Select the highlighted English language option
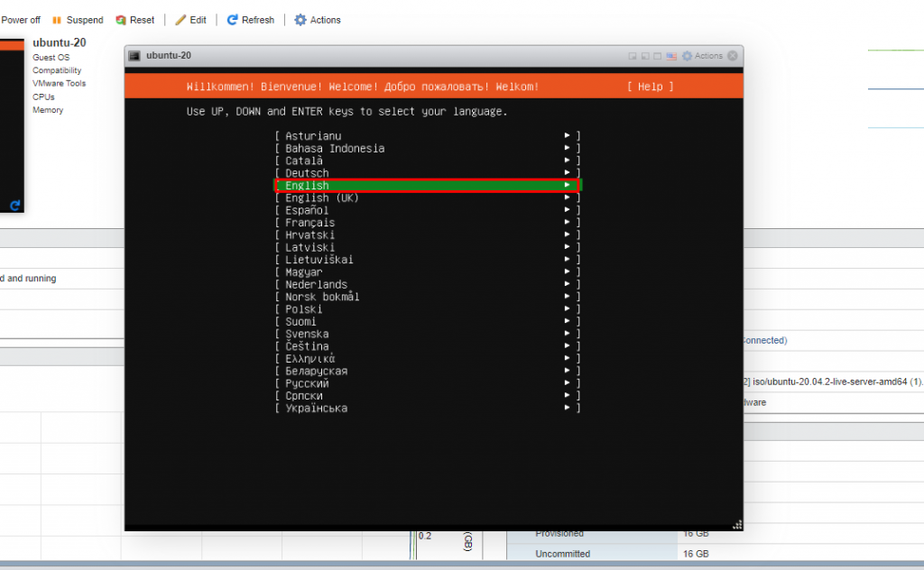This screenshot has height=570, width=924. click(426, 185)
